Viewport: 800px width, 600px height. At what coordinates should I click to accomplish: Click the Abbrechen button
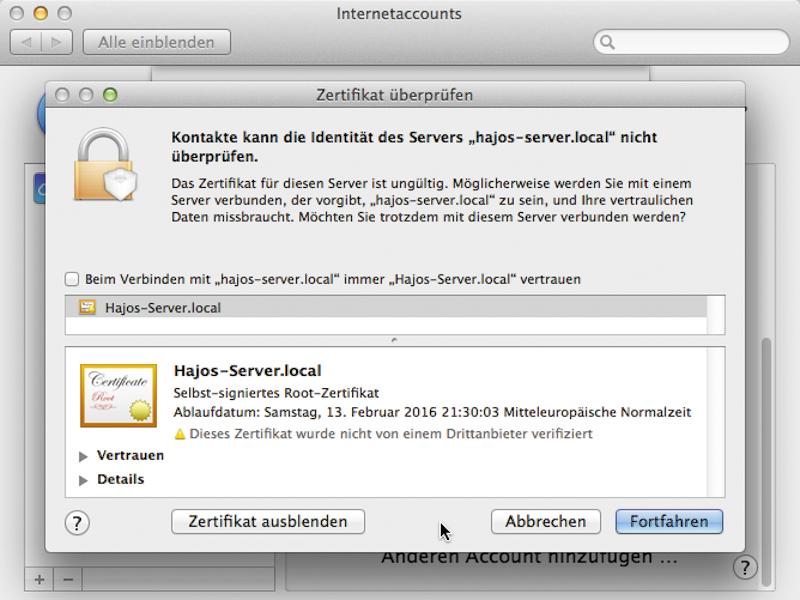(x=545, y=521)
